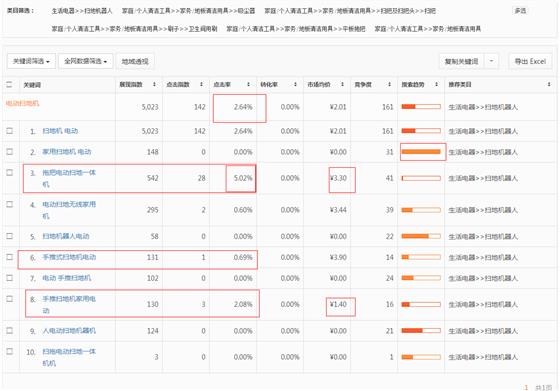Check the box for keyword row 1
This screenshot has height=391, width=560.
tap(10, 131)
